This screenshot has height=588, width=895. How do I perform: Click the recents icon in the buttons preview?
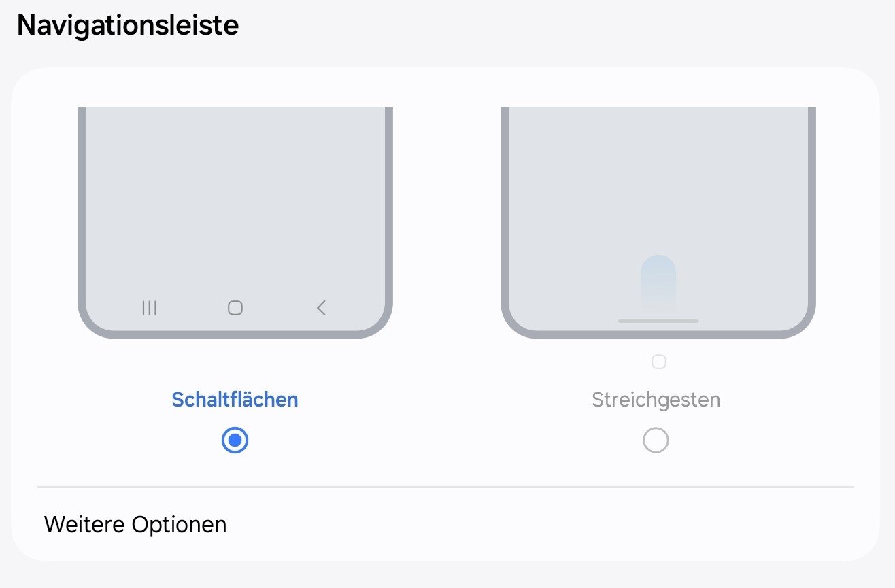click(150, 308)
